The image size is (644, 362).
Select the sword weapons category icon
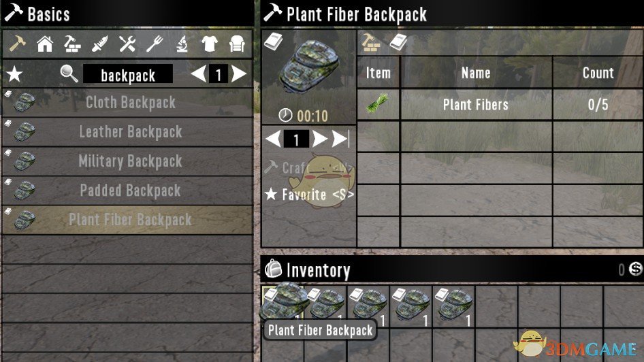[x=99, y=44]
